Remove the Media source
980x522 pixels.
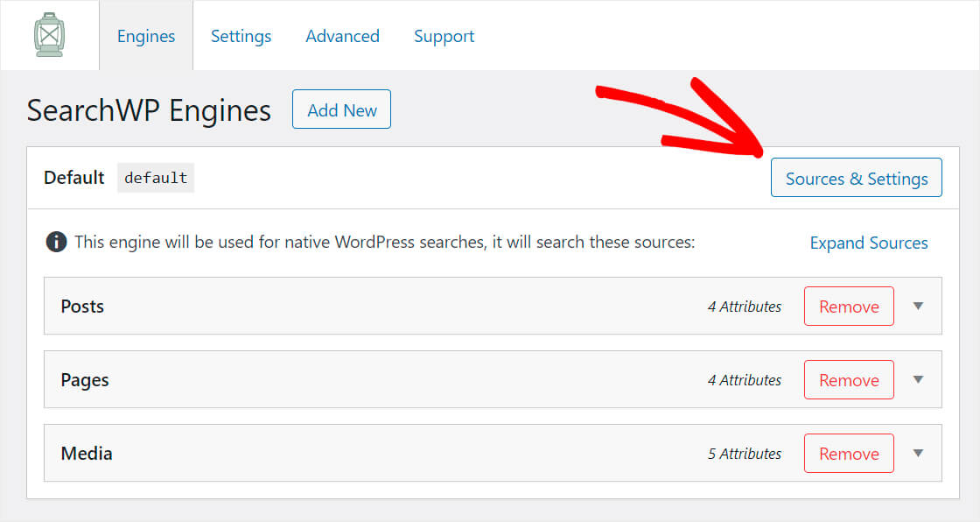(849, 454)
